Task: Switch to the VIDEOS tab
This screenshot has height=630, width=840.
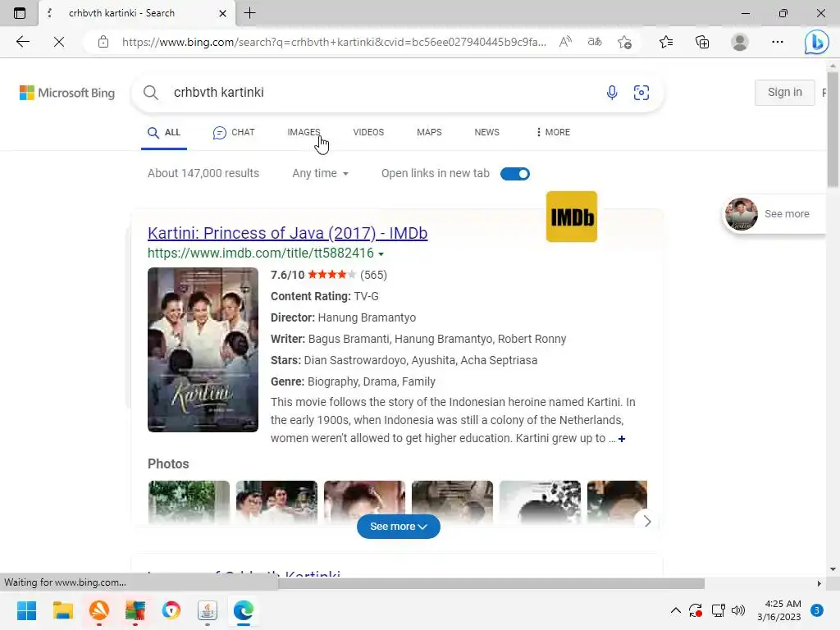Action: (368, 132)
